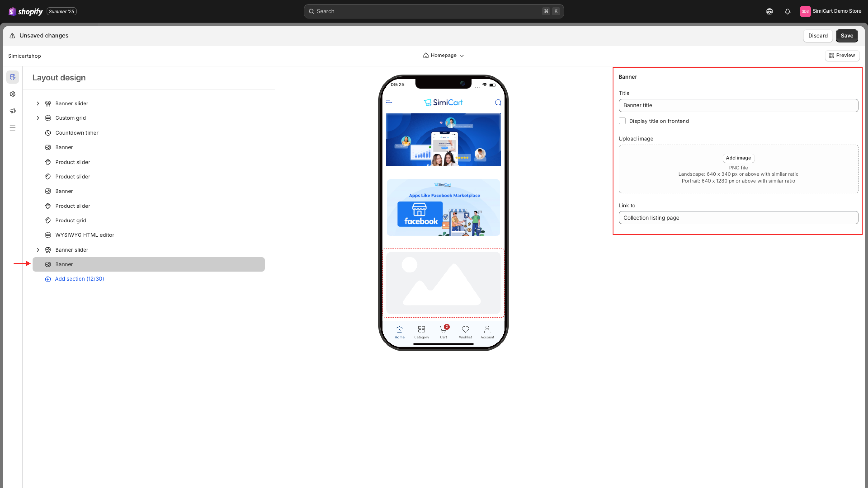Viewport: 868px width, 488px height.
Task: Select the Countdown timer section
Action: point(76,133)
